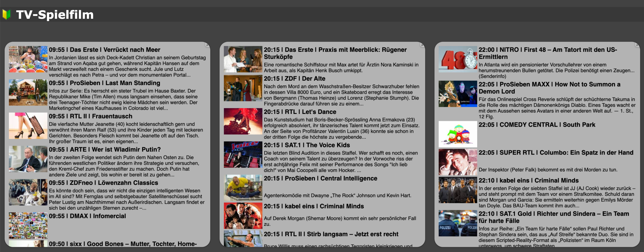The width and height of the screenshot is (644, 252).
Task: Click description about Deck-Kadett Christian in Jordanien
Action: pyautogui.click(x=128, y=66)
